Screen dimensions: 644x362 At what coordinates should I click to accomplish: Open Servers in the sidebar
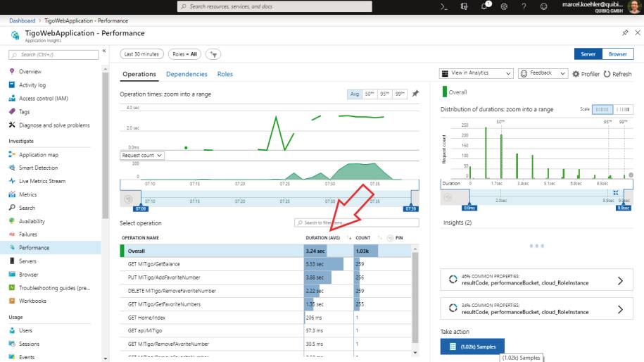tap(27, 261)
